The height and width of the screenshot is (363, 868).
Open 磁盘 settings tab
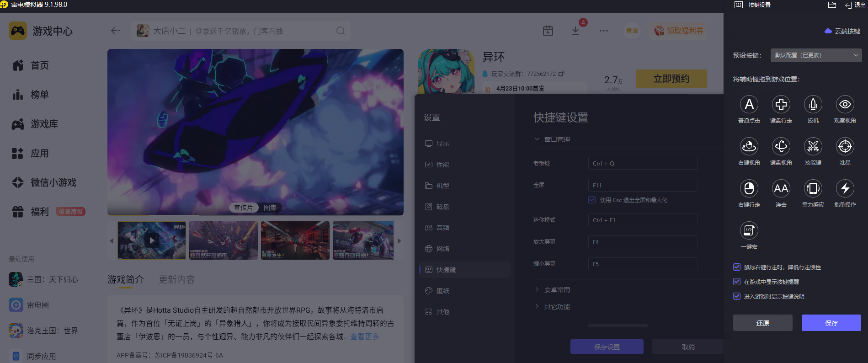click(465, 207)
